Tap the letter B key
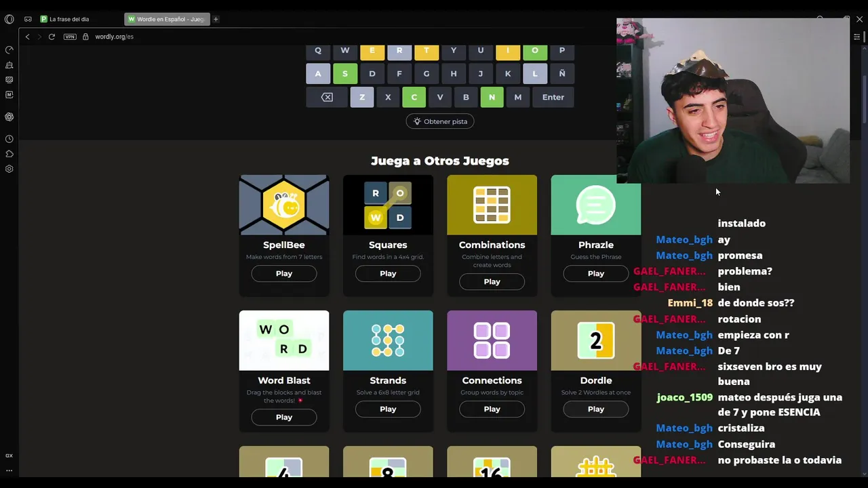The width and height of the screenshot is (868, 488). tap(466, 97)
